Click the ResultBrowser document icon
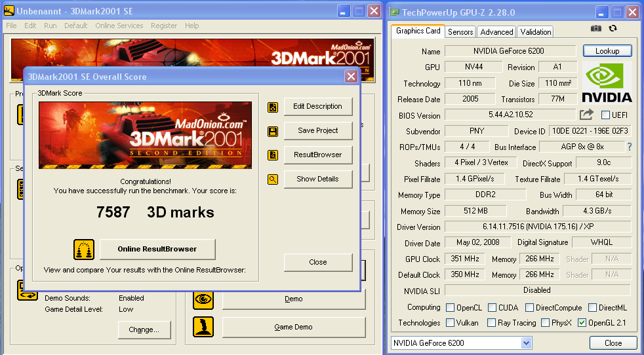The height and width of the screenshot is (355, 644). 273,155
